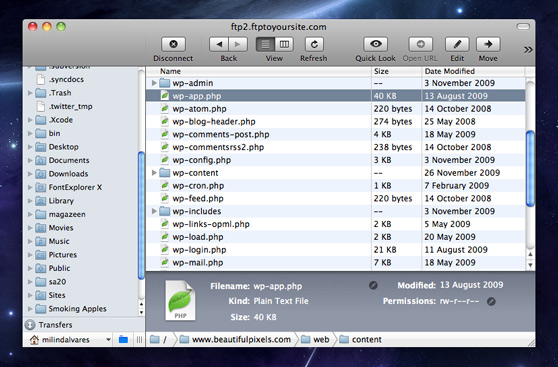
Task: Switch to list view mode
Action: 265,44
